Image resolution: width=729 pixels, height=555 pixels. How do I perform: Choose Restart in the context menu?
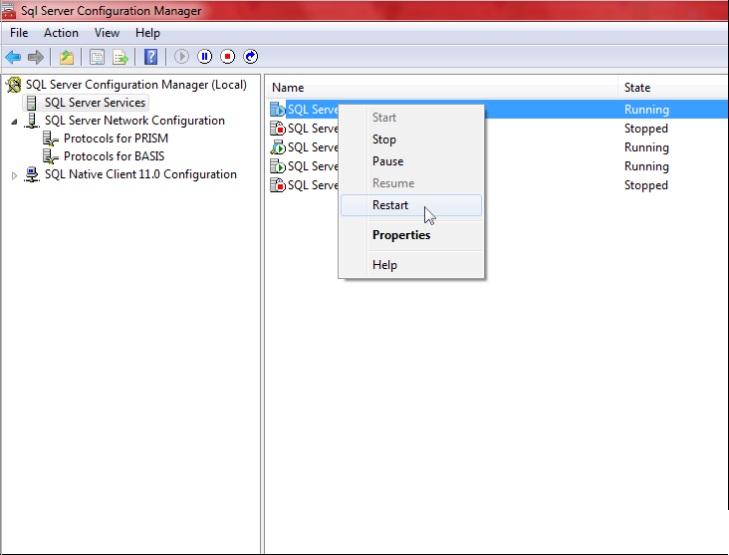[411, 205]
